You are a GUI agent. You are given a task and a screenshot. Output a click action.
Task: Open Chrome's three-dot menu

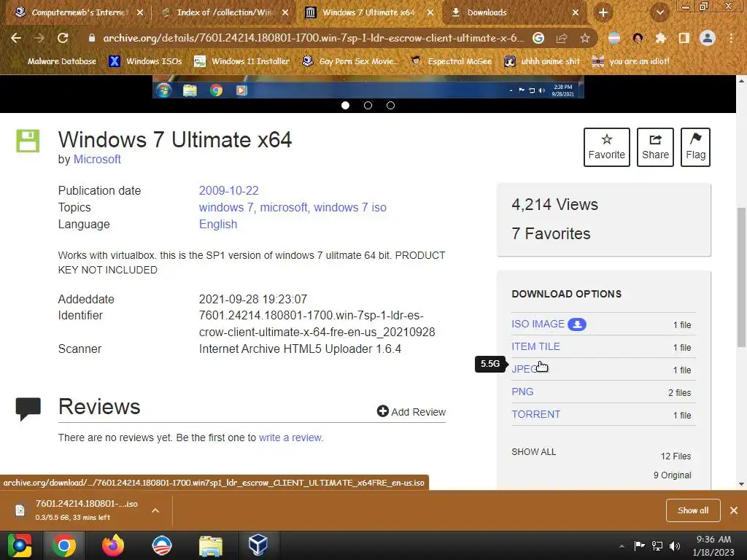(731, 38)
